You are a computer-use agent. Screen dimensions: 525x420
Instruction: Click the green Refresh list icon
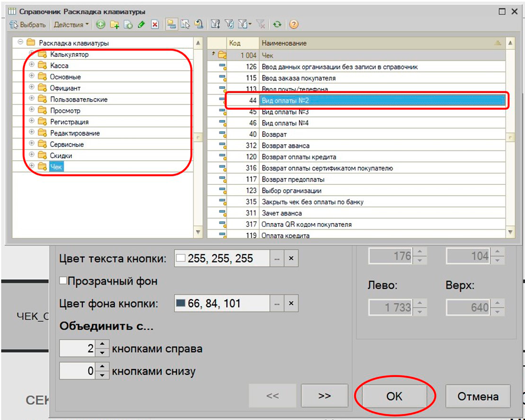[277, 25]
